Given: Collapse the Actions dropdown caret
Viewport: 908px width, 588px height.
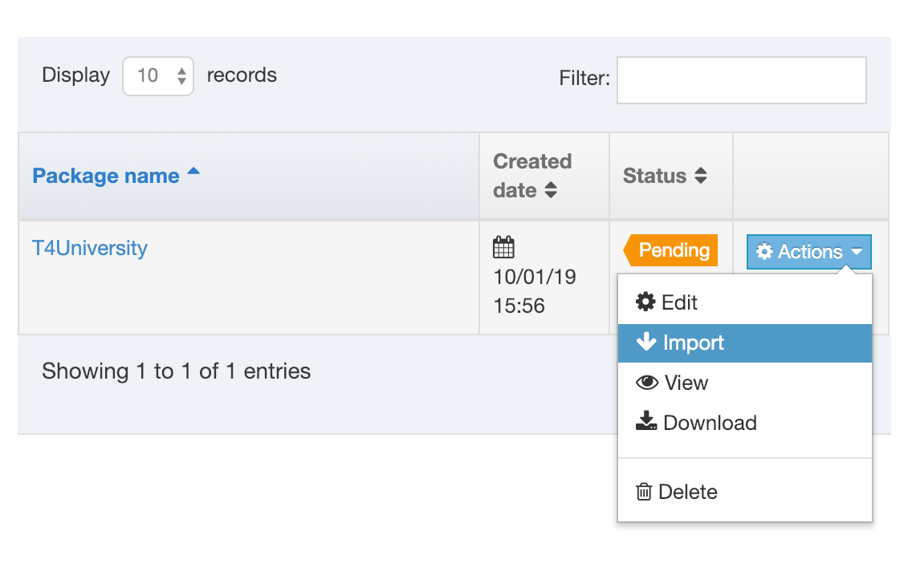Looking at the screenshot, I should pos(857,252).
